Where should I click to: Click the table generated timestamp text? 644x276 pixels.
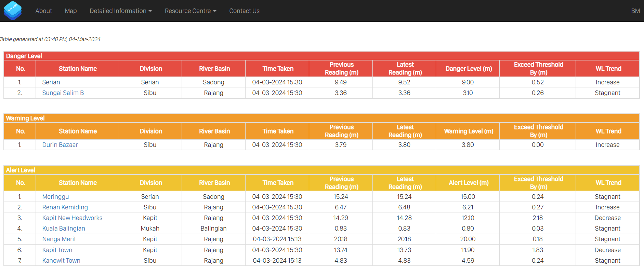(50, 39)
